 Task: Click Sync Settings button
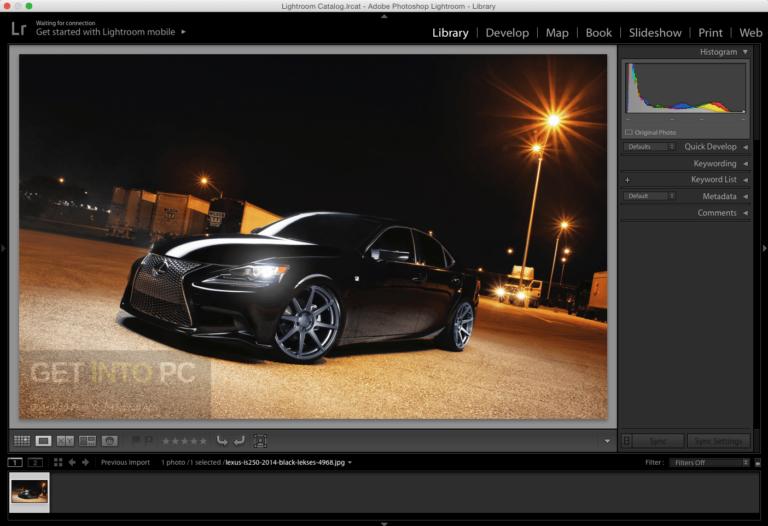[718, 441]
